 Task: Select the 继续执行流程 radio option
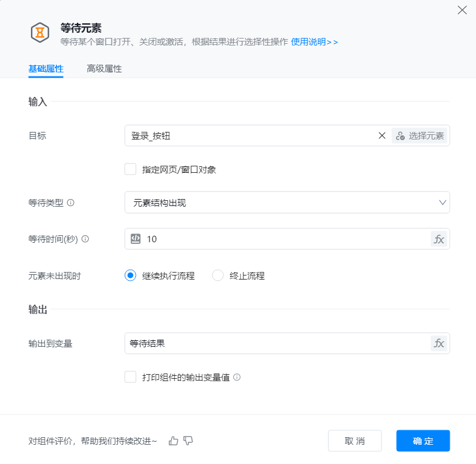click(x=130, y=275)
